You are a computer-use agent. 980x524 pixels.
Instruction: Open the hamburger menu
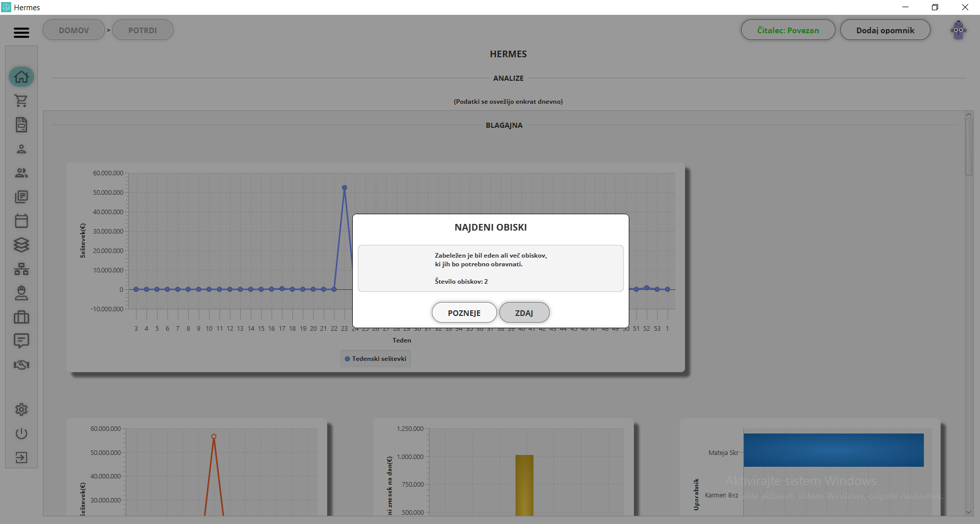tap(21, 32)
